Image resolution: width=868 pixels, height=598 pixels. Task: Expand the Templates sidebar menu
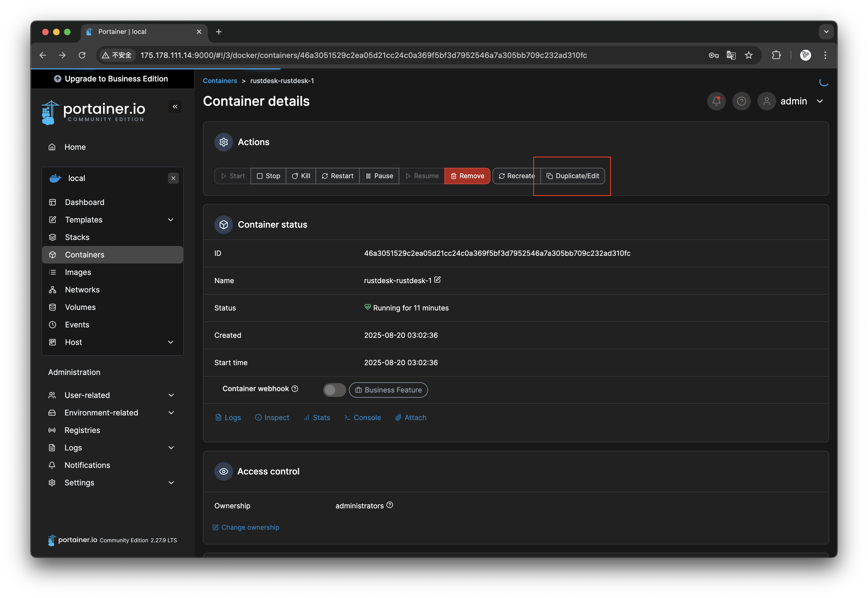pos(171,219)
